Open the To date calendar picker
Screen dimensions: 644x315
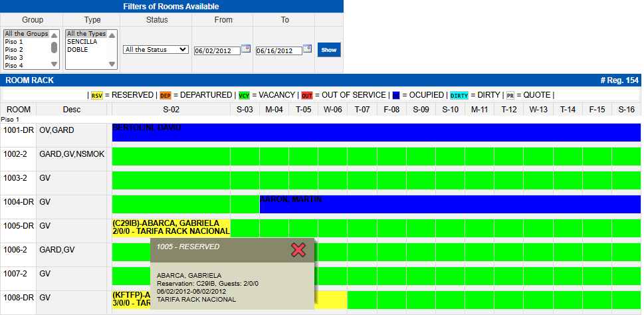307,49
